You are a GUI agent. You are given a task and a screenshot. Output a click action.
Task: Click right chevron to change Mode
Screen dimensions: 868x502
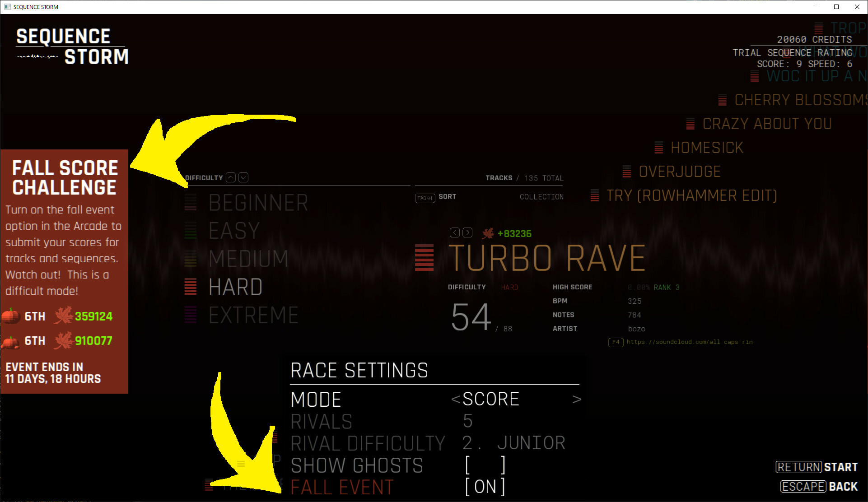pos(577,399)
